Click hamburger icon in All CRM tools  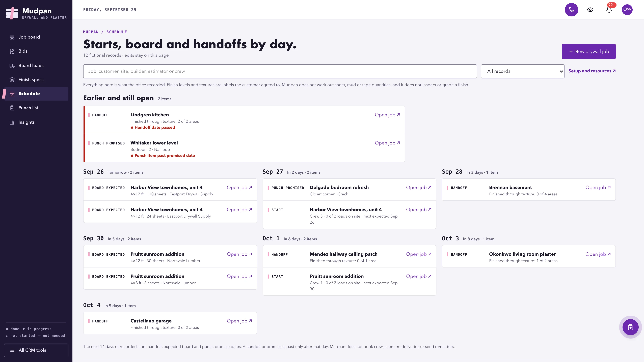tap(12, 350)
